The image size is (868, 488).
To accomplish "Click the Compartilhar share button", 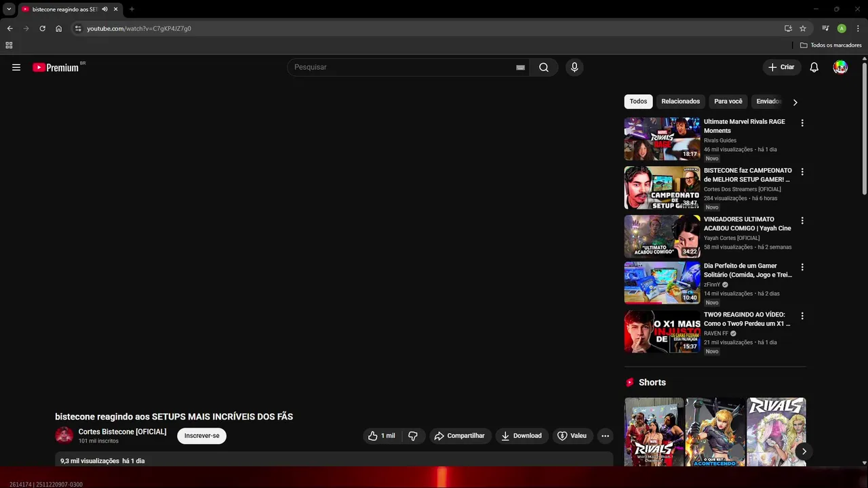I will pyautogui.click(x=459, y=436).
